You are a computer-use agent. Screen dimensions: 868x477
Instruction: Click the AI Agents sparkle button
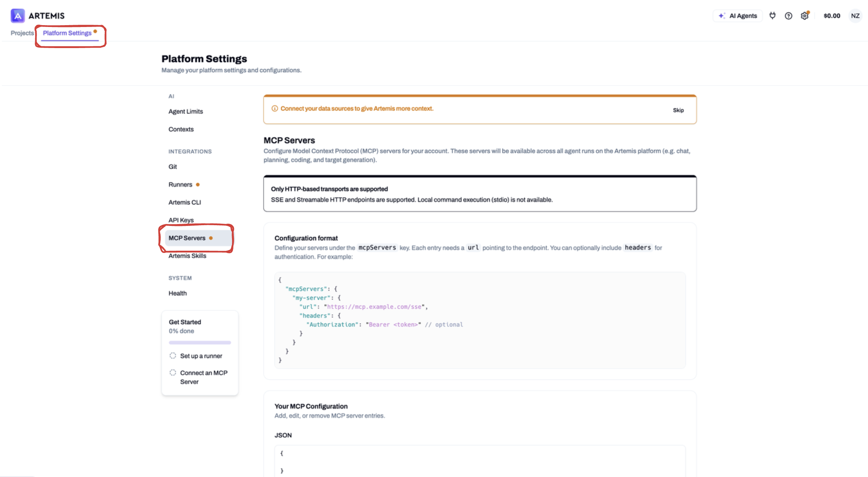[x=738, y=16]
